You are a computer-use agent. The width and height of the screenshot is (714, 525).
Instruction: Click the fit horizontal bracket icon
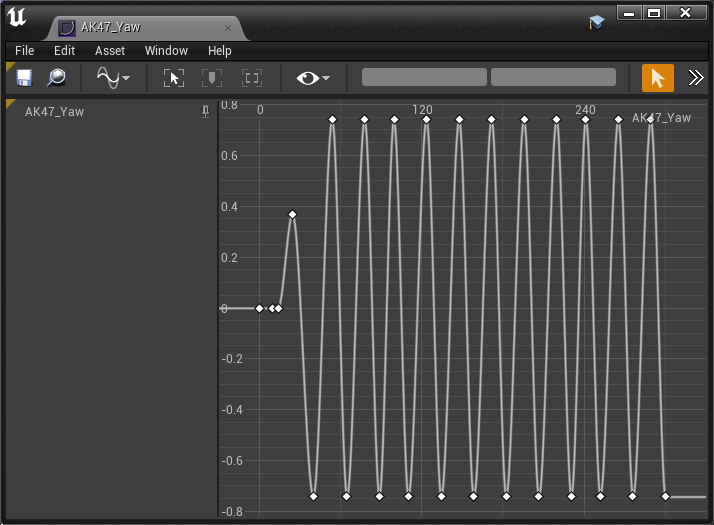[x=252, y=78]
